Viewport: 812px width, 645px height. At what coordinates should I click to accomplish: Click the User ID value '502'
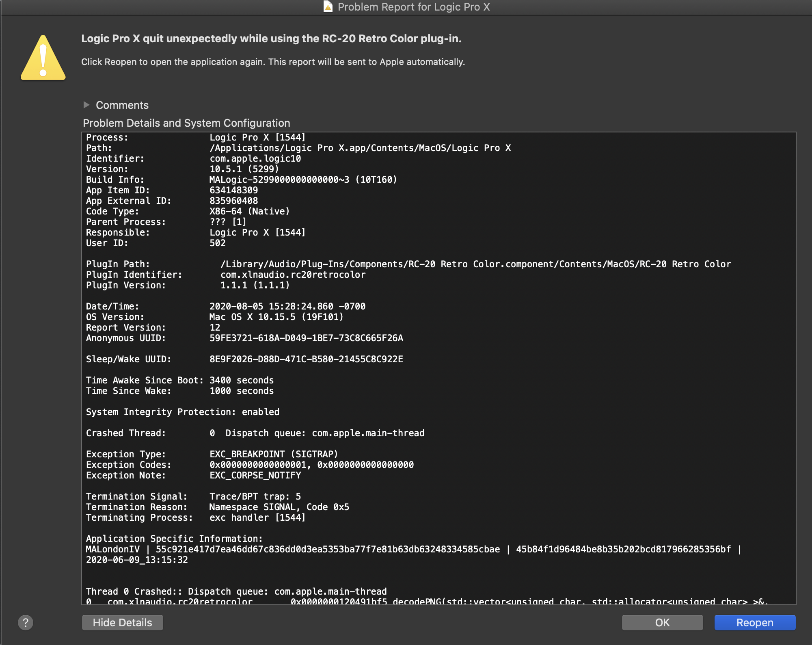click(x=218, y=243)
